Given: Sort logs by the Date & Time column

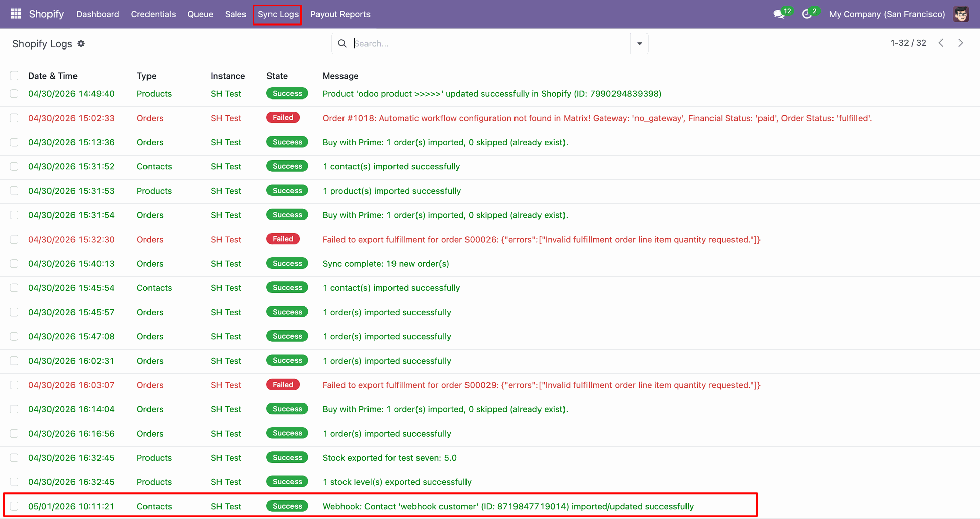Looking at the screenshot, I should click(53, 76).
